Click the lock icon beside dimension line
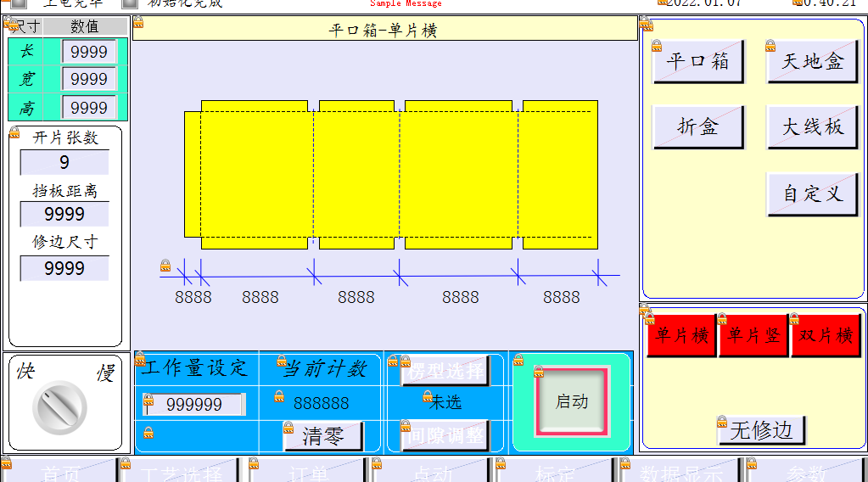Image resolution: width=868 pixels, height=482 pixels. 165,266
